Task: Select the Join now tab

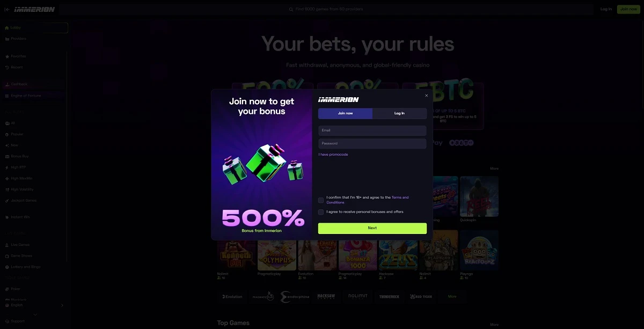Action: (x=345, y=113)
